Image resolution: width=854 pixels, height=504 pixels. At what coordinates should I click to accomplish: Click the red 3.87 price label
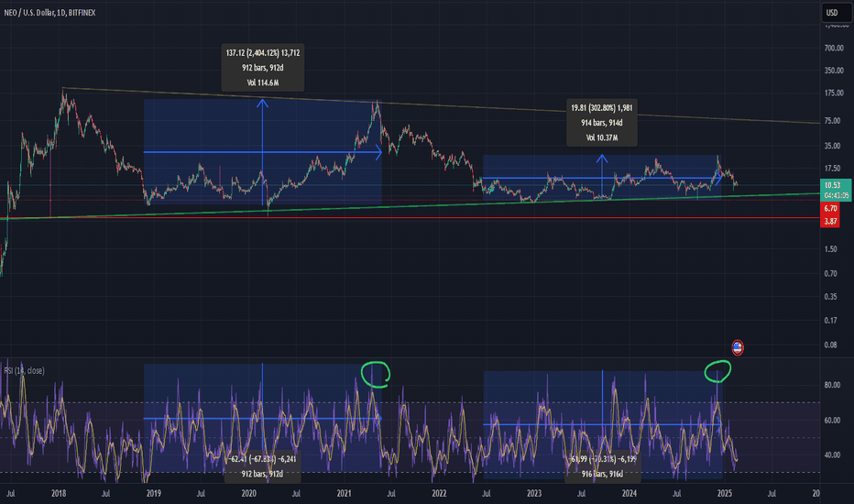(830, 221)
